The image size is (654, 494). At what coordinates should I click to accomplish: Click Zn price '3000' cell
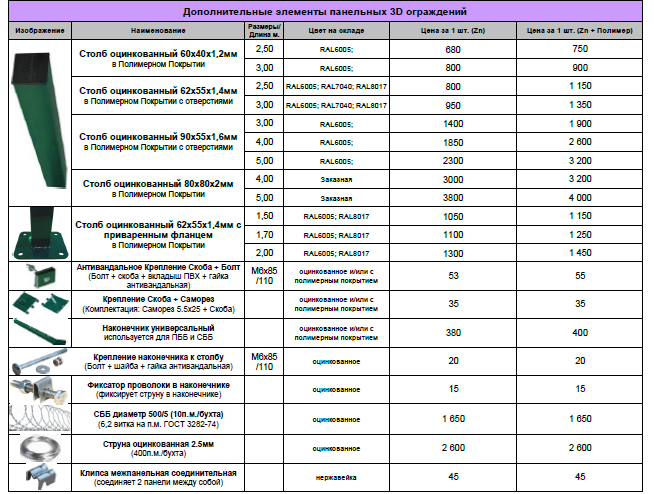click(x=453, y=179)
